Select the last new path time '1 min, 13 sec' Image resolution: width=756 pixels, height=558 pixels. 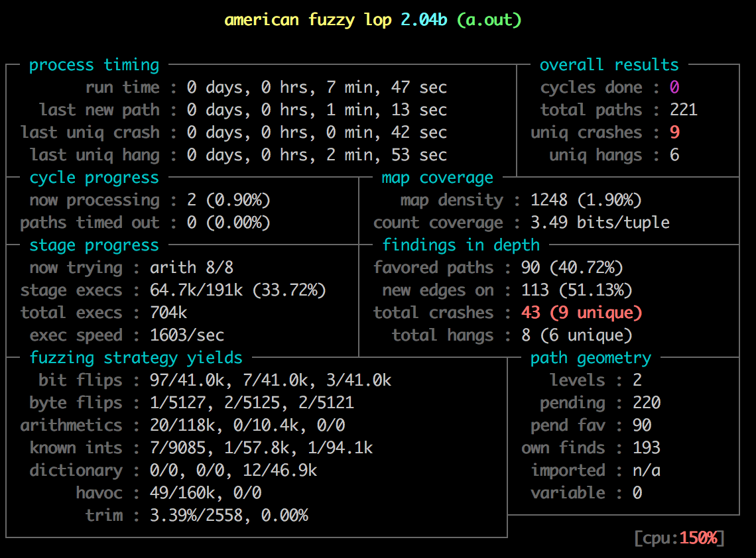(387, 111)
